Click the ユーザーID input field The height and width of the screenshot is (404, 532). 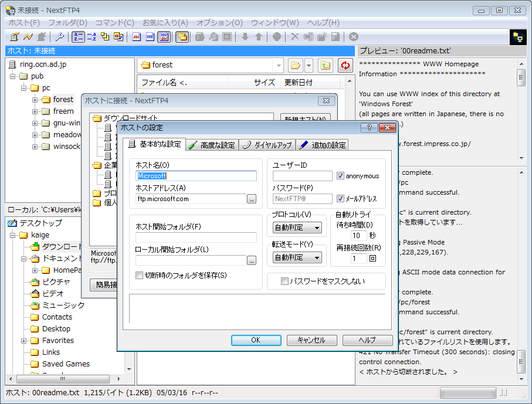pyautogui.click(x=302, y=176)
